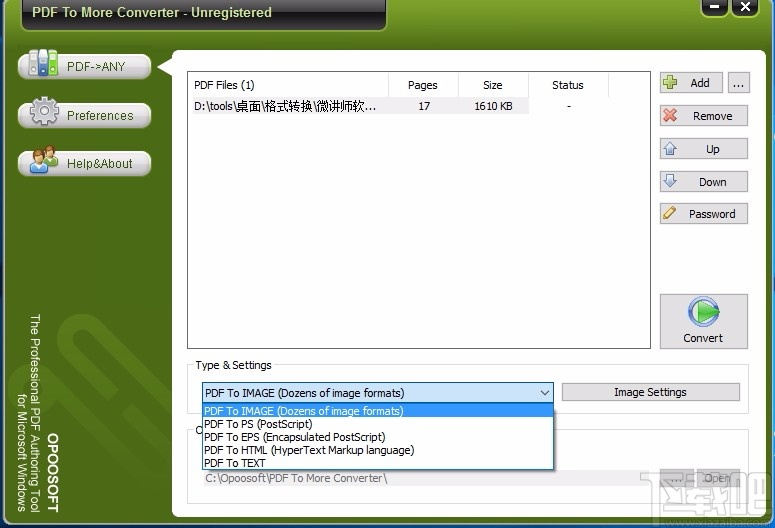775x528 pixels.
Task: Select PDF To EPS option
Action: (378, 437)
